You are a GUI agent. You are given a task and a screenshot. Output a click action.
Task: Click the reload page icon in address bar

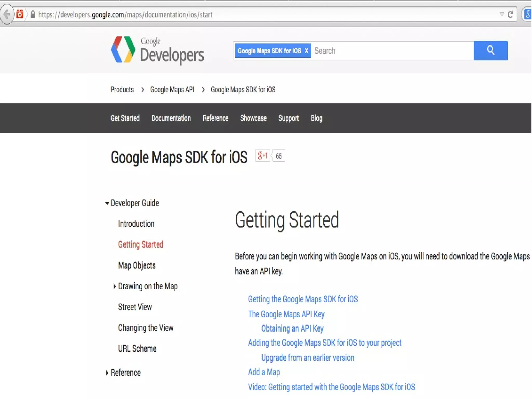point(510,15)
